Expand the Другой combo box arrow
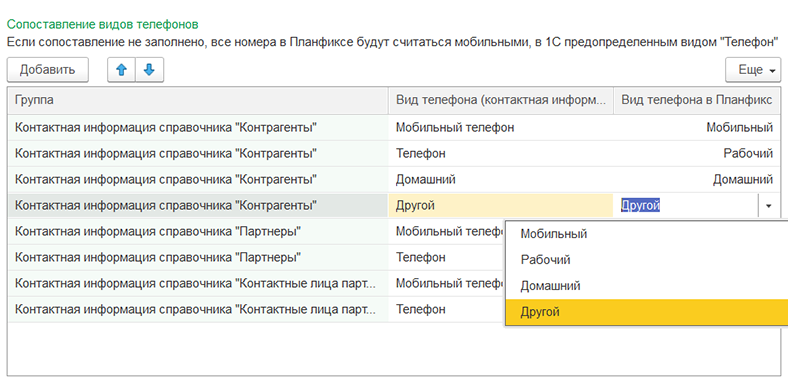This screenshot has height=383, width=788. point(769,206)
